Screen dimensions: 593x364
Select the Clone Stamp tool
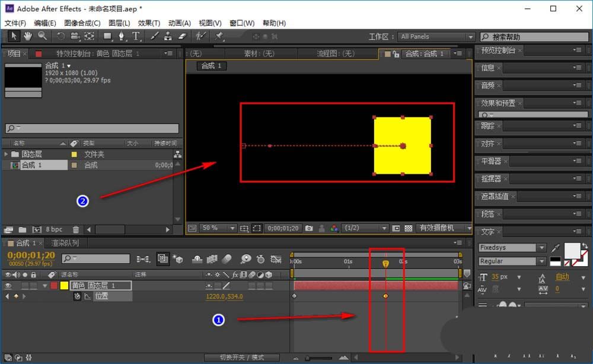pyautogui.click(x=167, y=36)
